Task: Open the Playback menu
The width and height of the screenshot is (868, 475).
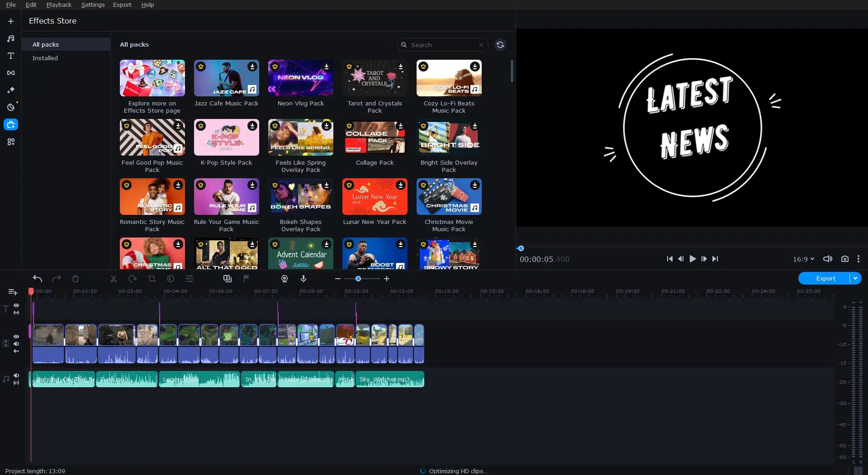Action: (x=58, y=5)
